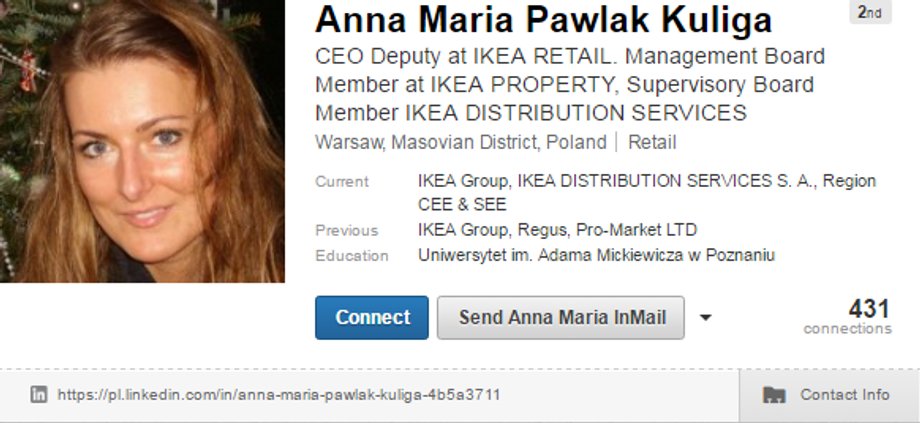Open Pro-Market LTD previous employer
The height and width of the screenshot is (423, 920).
(637, 230)
